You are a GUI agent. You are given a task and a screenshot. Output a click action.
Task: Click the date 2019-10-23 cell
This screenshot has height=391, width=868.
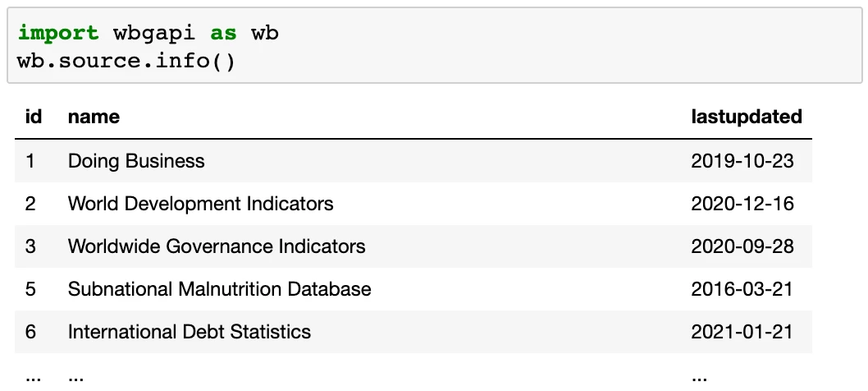[x=742, y=161]
